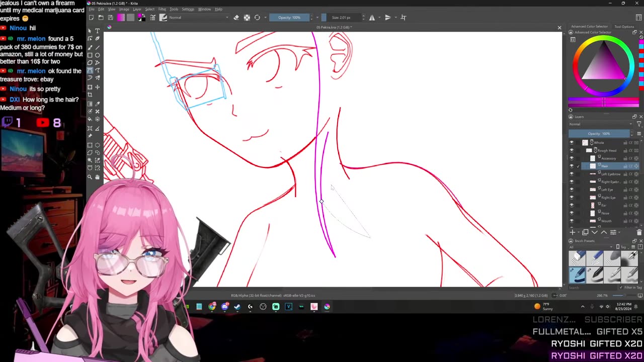Select the Ellipse shape tool

(98, 55)
